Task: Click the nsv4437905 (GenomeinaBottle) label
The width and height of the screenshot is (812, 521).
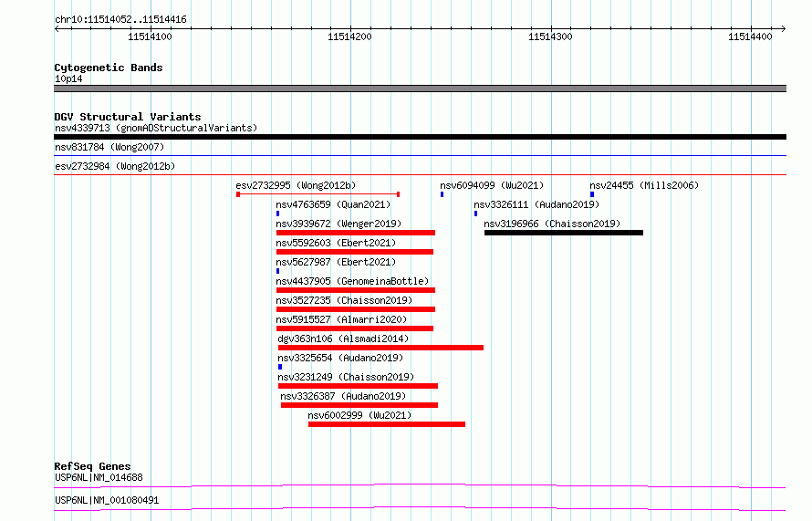Action: [352, 281]
